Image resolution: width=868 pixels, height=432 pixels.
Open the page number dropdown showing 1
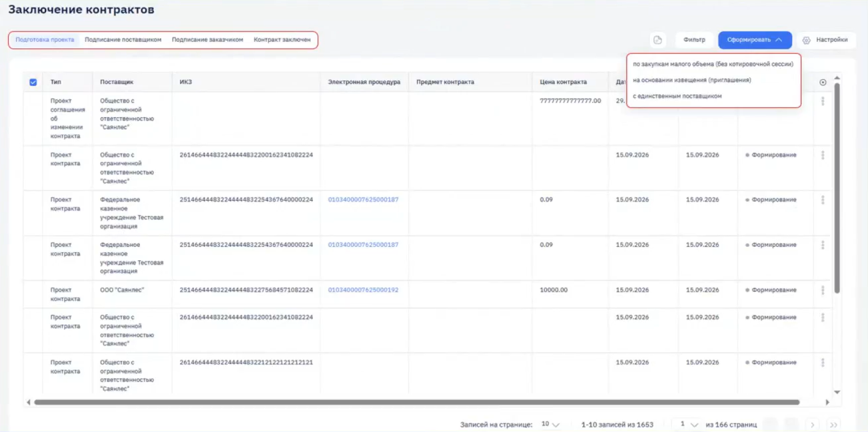pyautogui.click(x=687, y=424)
